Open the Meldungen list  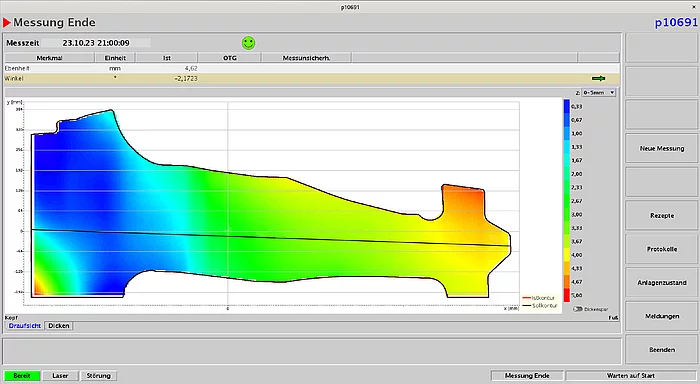(662, 316)
